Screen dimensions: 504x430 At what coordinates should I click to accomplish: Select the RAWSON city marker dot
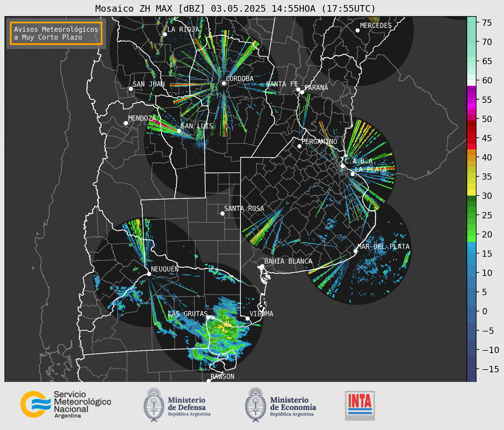coord(209,381)
